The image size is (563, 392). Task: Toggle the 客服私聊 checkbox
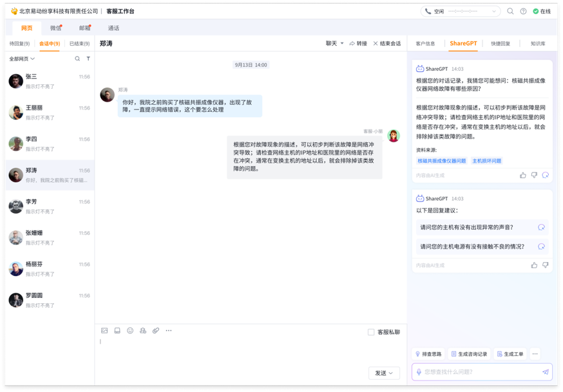click(x=371, y=332)
